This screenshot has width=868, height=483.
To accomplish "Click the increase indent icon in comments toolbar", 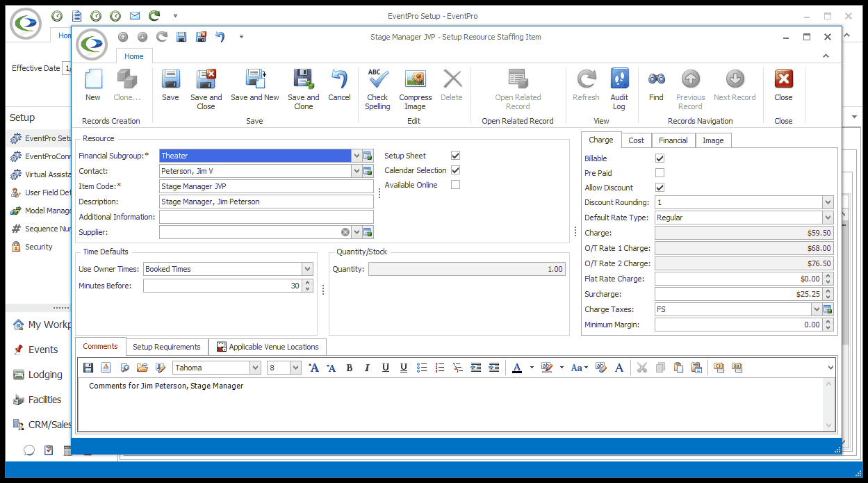I will pos(494,368).
